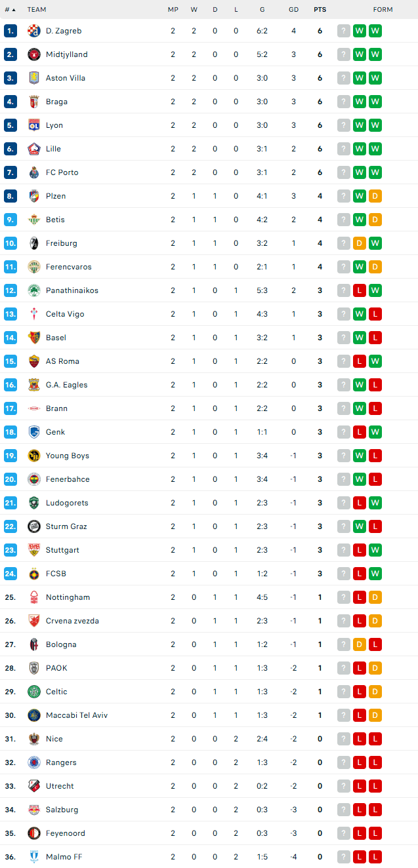Click the Young Boys team logo

[34, 456]
